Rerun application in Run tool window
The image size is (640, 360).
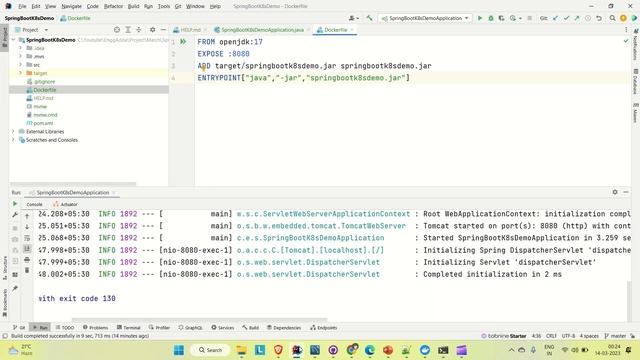point(15,204)
